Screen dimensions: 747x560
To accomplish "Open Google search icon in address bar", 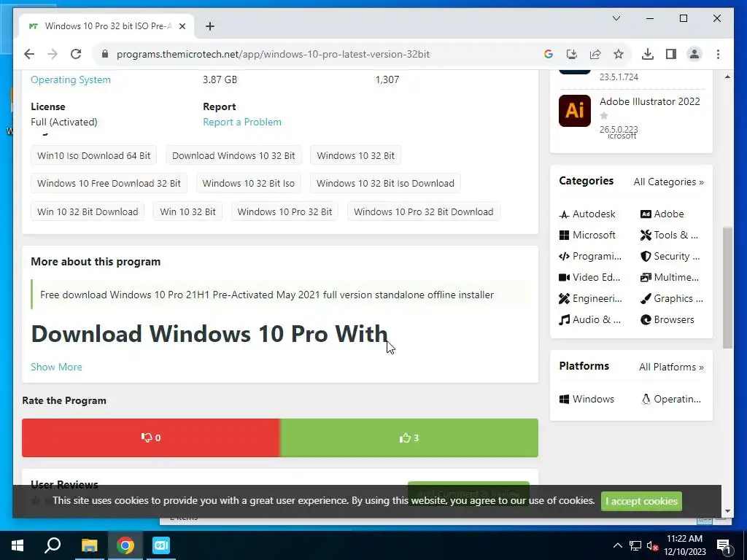I will [549, 54].
